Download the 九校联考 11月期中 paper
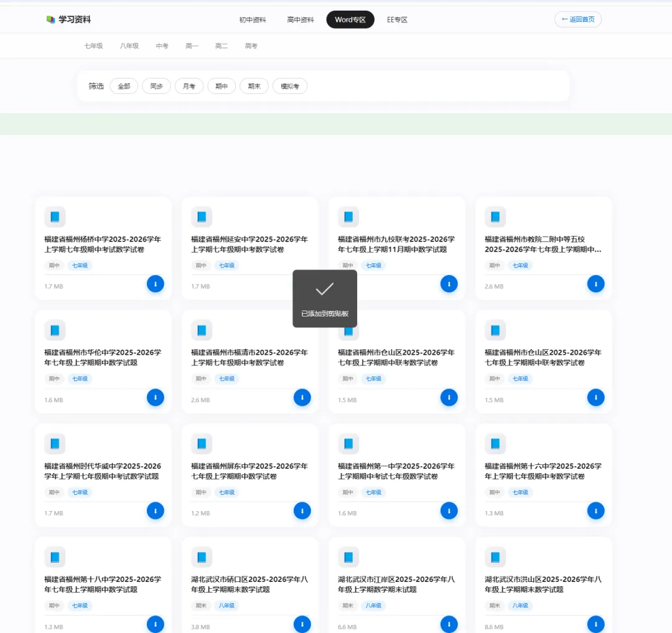This screenshot has width=672, height=633. click(x=449, y=284)
